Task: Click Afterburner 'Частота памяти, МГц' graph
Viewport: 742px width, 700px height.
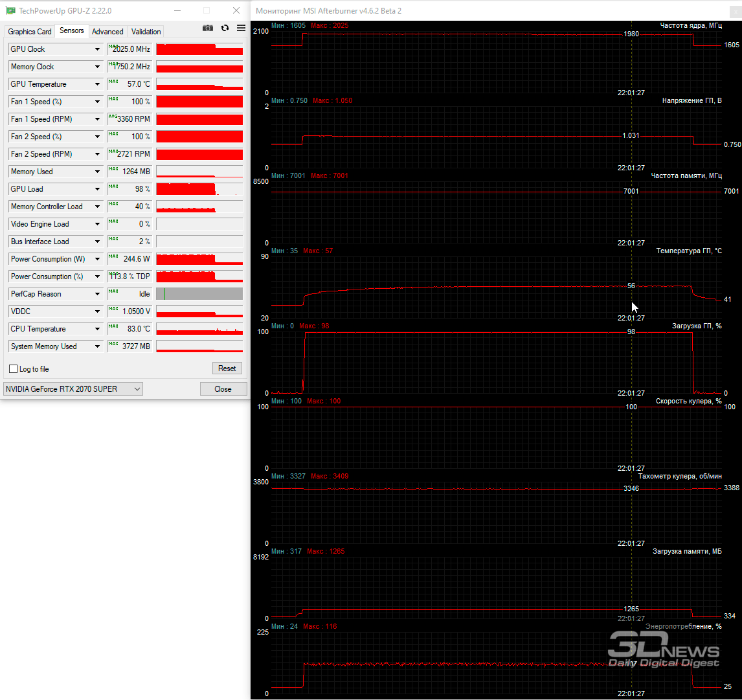Action: 497,212
